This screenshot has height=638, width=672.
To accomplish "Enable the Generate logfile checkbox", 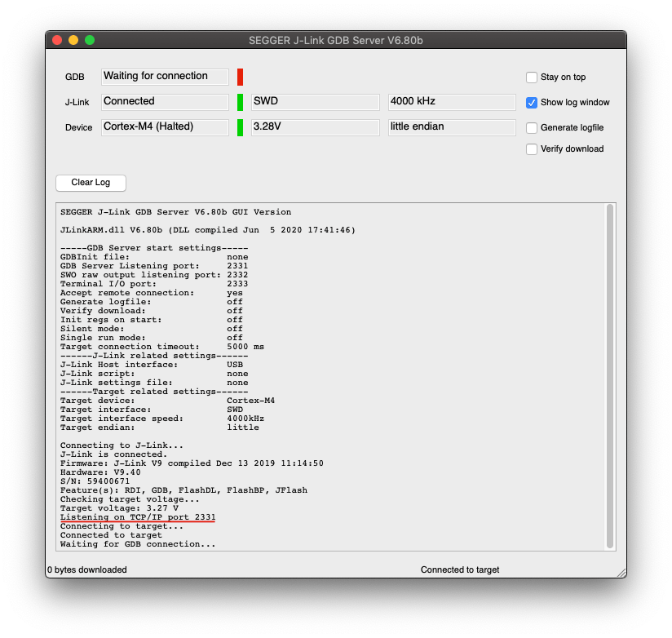I will pos(532,128).
